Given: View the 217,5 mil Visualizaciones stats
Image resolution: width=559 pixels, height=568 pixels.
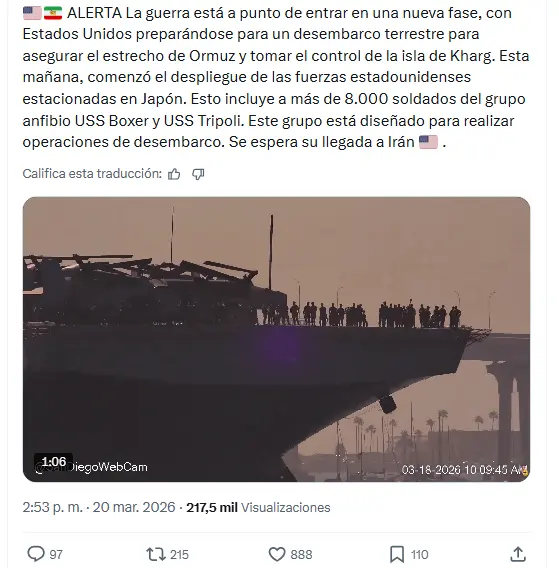Looking at the screenshot, I should (x=258, y=507).
